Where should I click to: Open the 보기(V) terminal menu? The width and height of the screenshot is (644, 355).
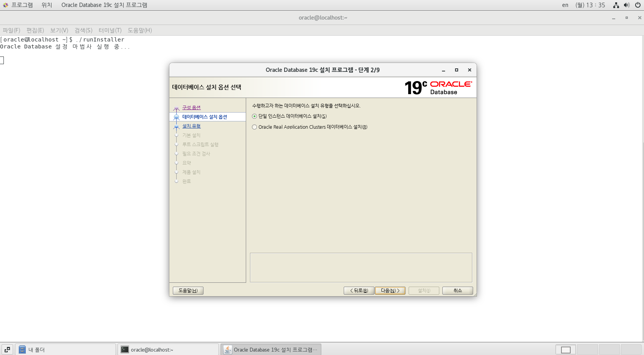click(x=59, y=30)
